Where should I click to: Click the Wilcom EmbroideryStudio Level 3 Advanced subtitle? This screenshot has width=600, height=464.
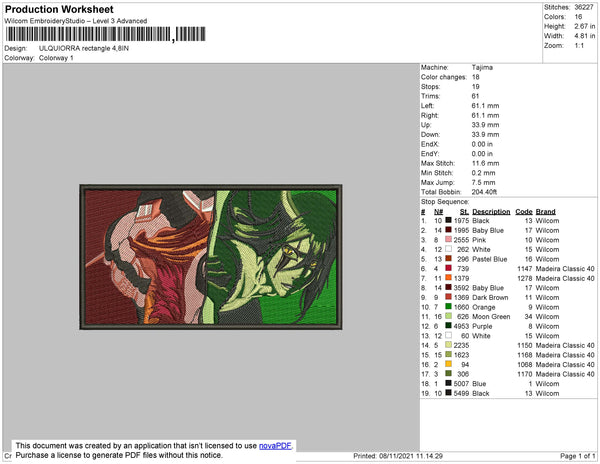[75, 21]
